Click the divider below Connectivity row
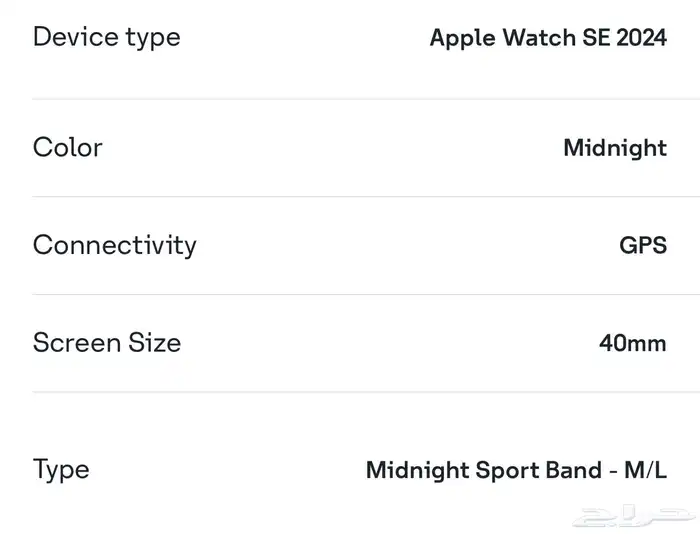 click(366, 294)
